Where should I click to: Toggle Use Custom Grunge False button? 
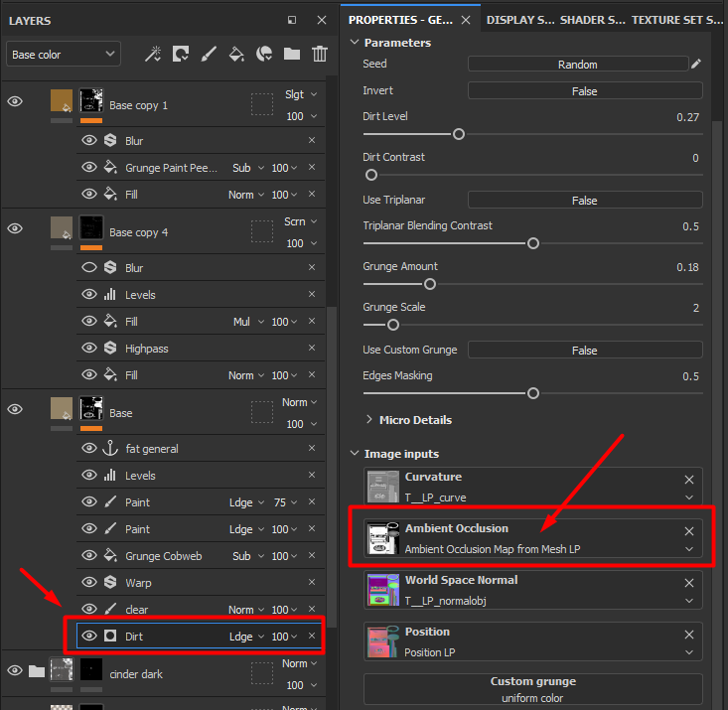[x=585, y=351]
